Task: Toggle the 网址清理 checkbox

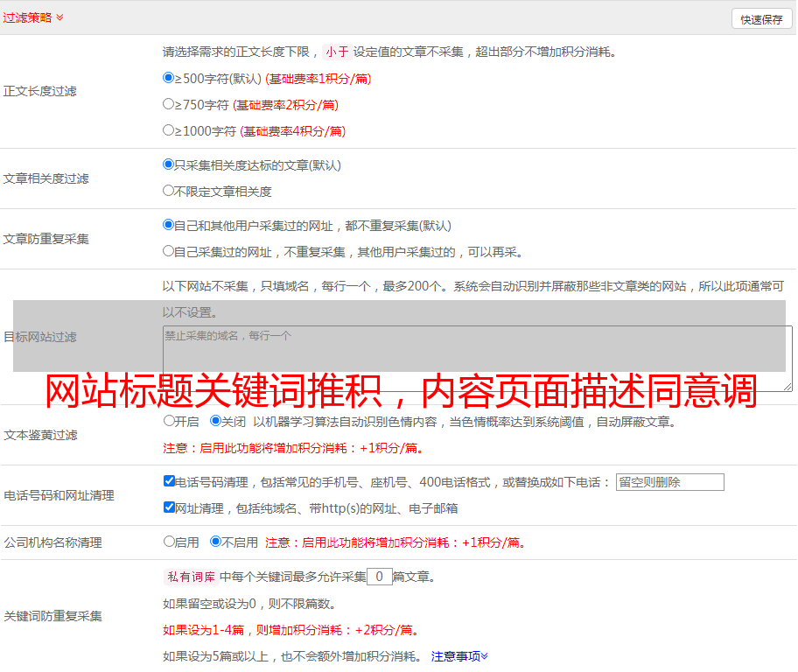Action: (169, 507)
